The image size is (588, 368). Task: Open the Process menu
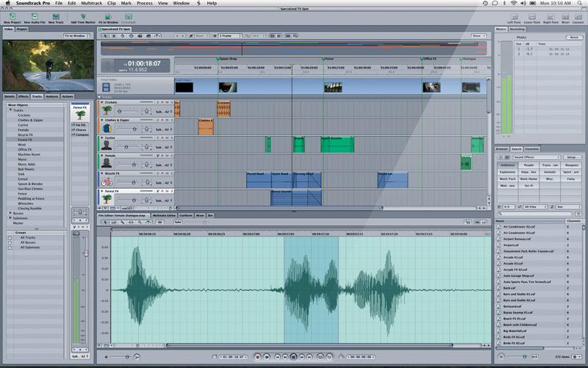[144, 3]
